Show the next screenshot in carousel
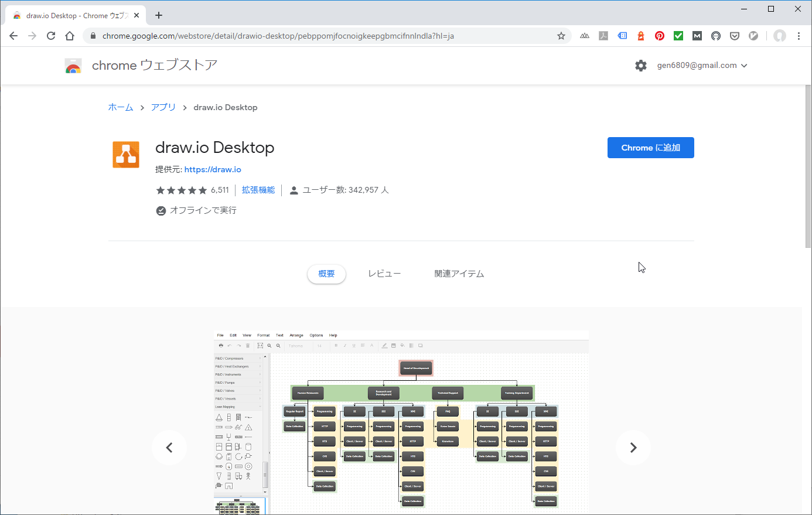The height and width of the screenshot is (515, 812). pyautogui.click(x=633, y=448)
